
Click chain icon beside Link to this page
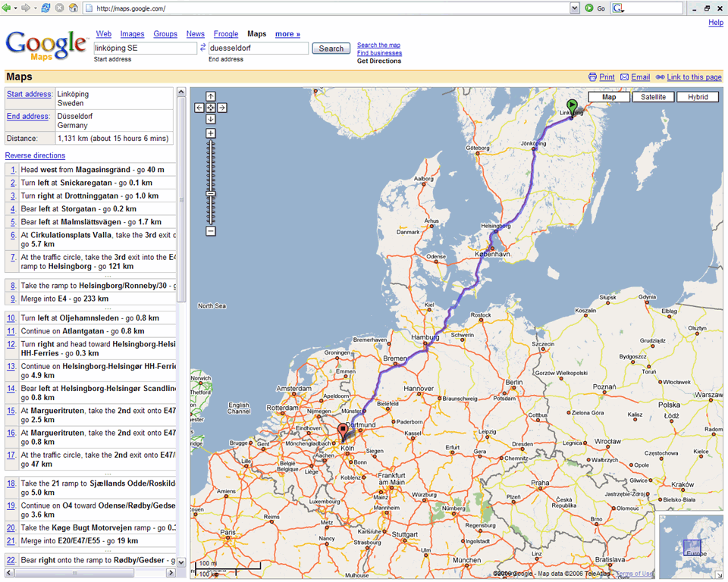pos(661,77)
